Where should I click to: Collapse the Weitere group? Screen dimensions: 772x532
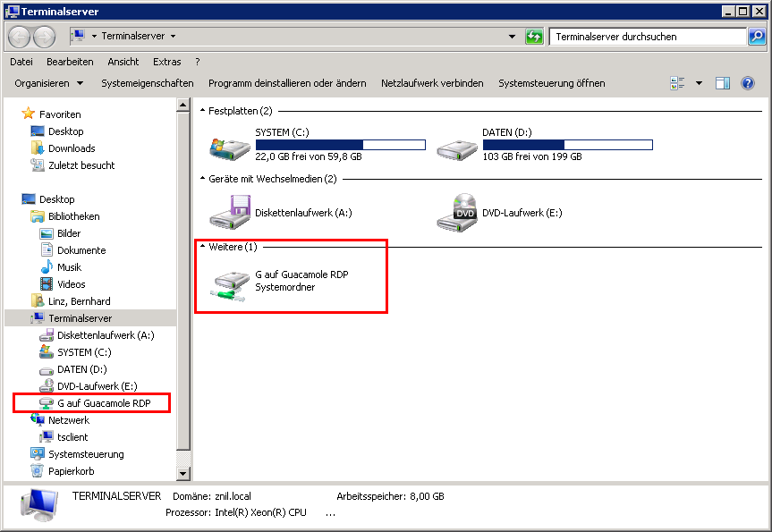[x=202, y=247]
